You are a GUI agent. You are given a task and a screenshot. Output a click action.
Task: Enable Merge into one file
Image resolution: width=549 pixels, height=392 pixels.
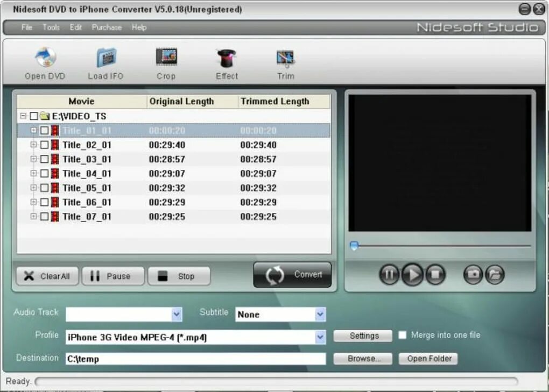(x=403, y=335)
